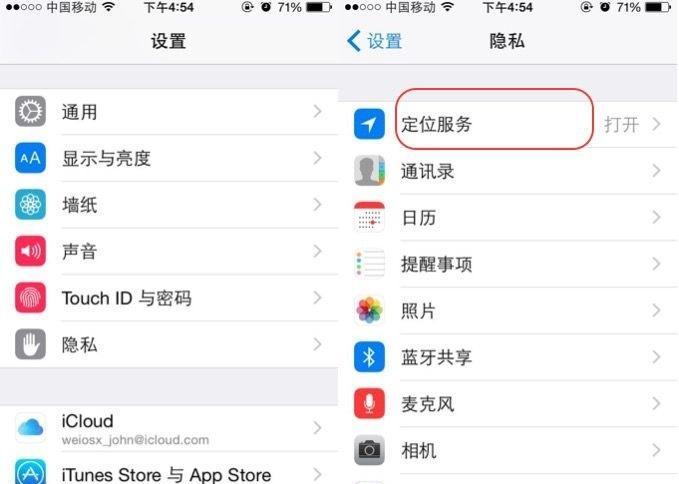Tap the 墙纸 wallpaper flower icon
The height and width of the screenshot is (484, 679).
point(30,204)
